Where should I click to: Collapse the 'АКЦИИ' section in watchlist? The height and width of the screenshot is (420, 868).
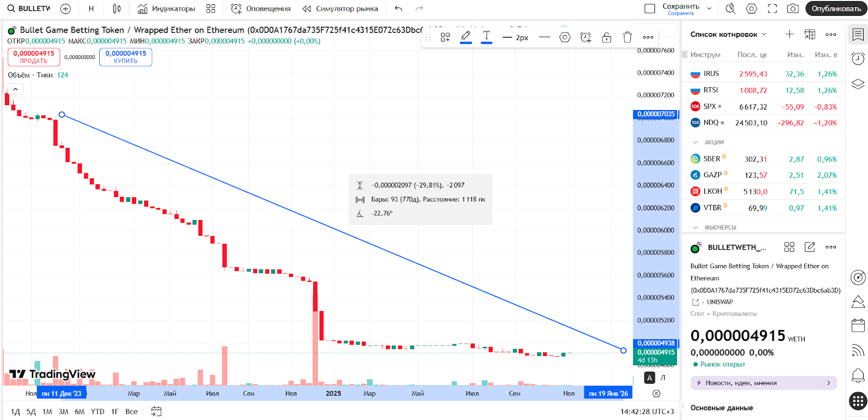[695, 142]
